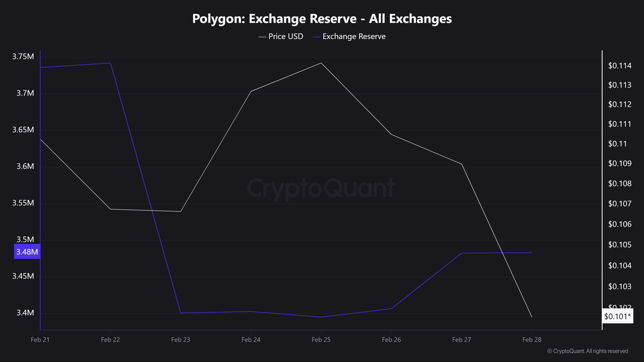Viewport: 644px width, 362px height.
Task: Click the purple 3.48M current value badge
Action: (x=27, y=252)
